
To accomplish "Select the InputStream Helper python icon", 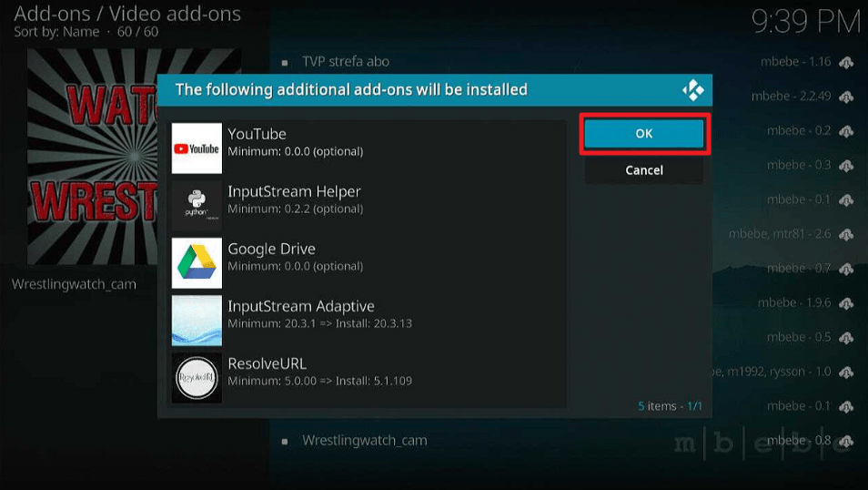I will [x=197, y=206].
